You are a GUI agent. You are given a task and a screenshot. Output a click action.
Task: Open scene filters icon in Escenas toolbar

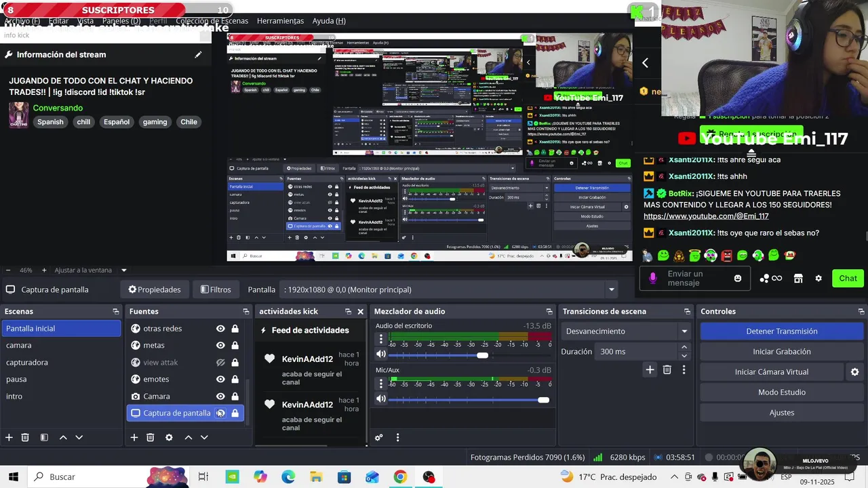44,437
